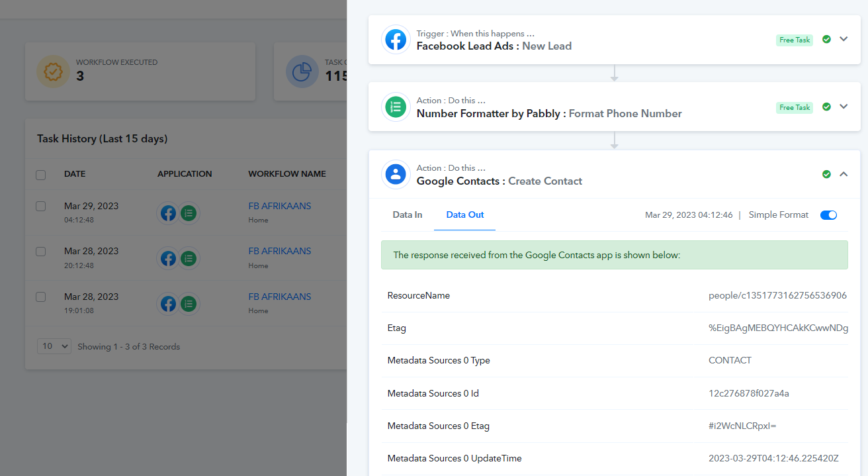Click the Metadata Sources 0 UpdateTime label

455,458
